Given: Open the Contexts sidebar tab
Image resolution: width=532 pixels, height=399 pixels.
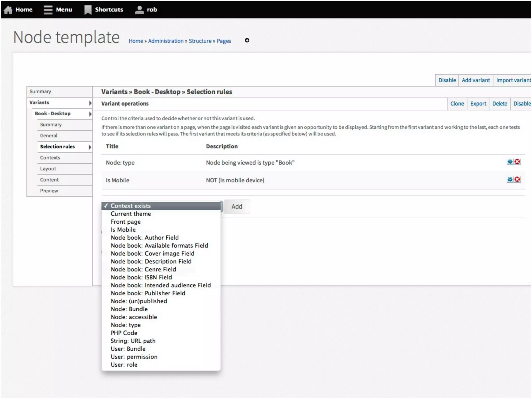Looking at the screenshot, I should coord(50,158).
